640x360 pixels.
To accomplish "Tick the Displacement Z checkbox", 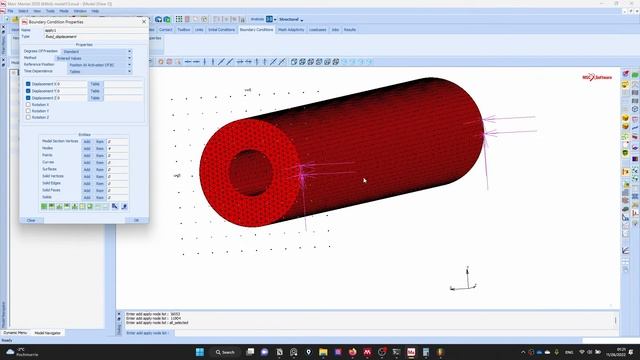I will click(x=28, y=98).
